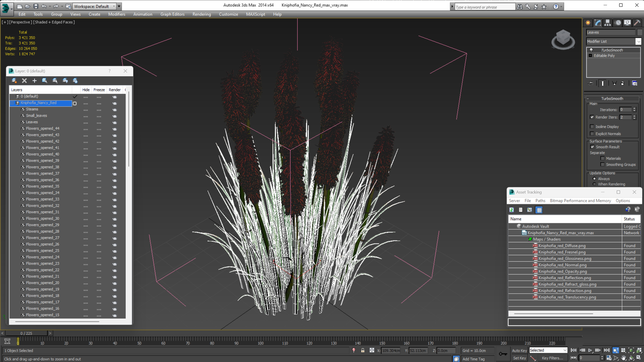Open the Hierarchy command panel tab

607,23
